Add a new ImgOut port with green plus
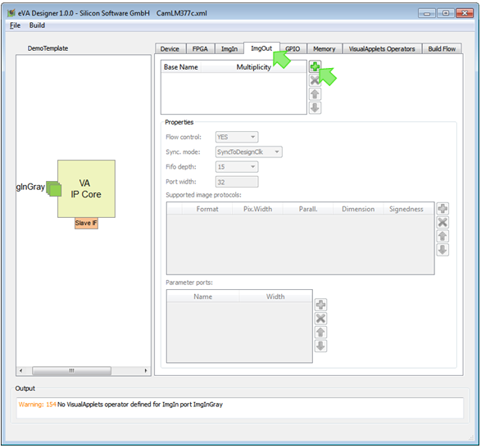Image resolution: width=481 pixels, height=448 pixels. 315,66
